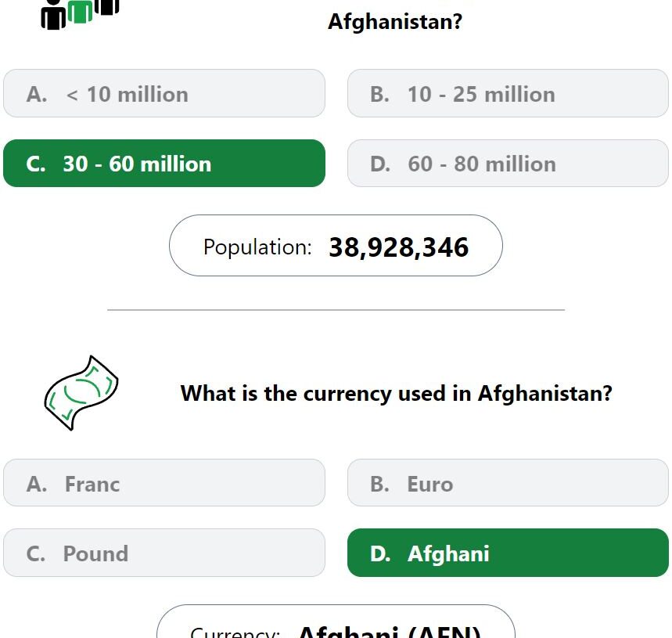Pick answer D. 60 - 80 million
The height and width of the screenshot is (638, 672).
508,164
